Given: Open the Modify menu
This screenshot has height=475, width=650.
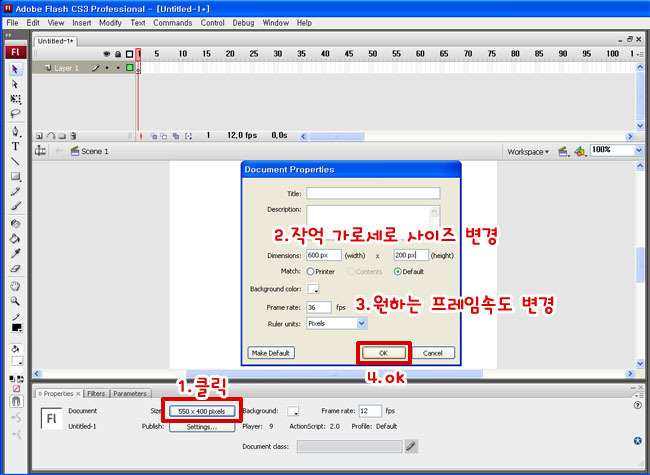Looking at the screenshot, I should pyautogui.click(x=110, y=23).
